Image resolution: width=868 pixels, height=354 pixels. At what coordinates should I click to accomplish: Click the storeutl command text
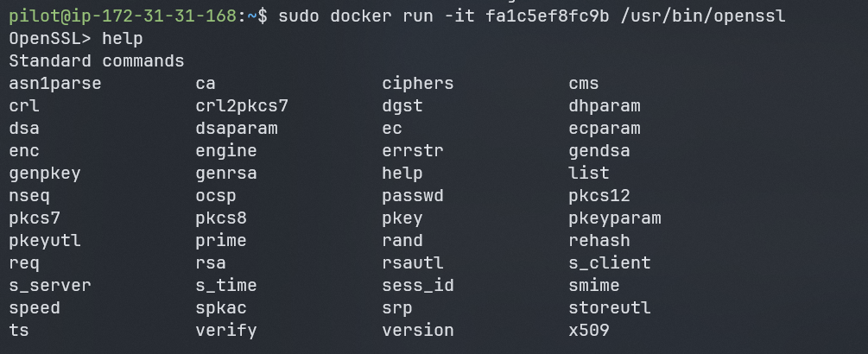pos(610,308)
